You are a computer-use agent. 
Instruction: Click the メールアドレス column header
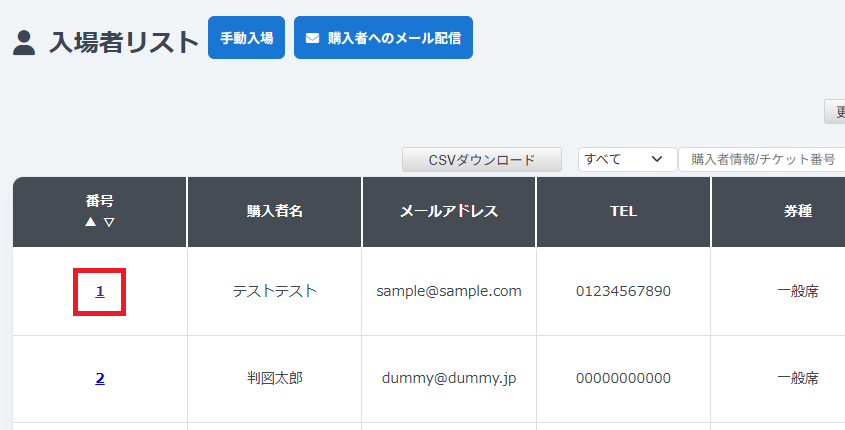(449, 212)
